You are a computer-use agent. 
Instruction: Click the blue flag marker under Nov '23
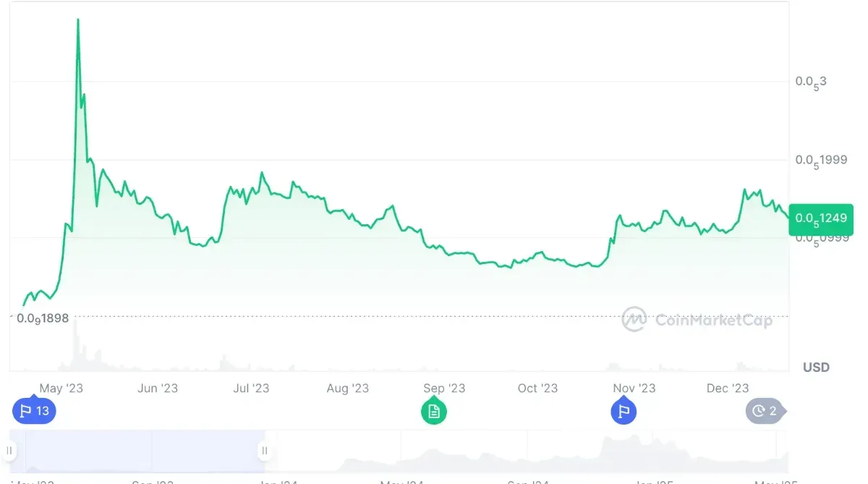[623, 411]
